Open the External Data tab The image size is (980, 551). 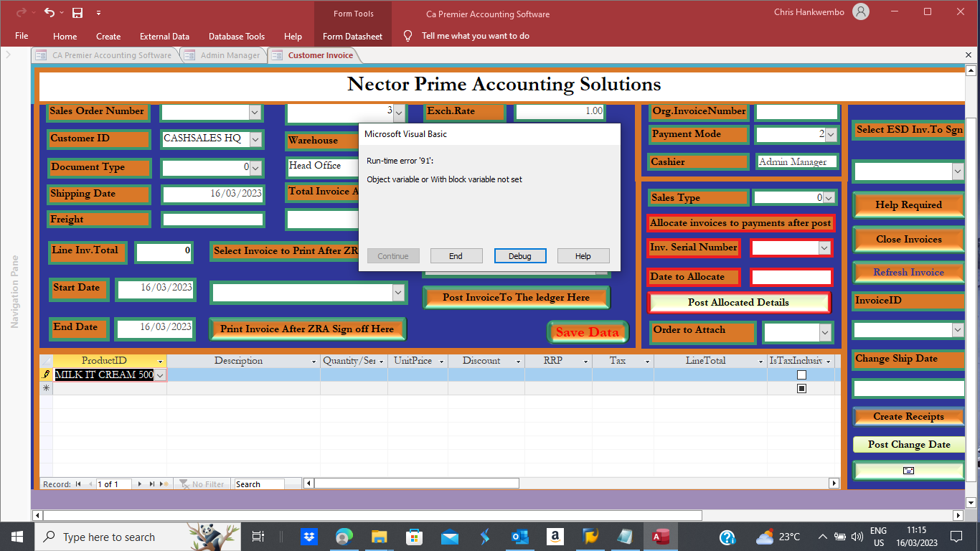[164, 36]
